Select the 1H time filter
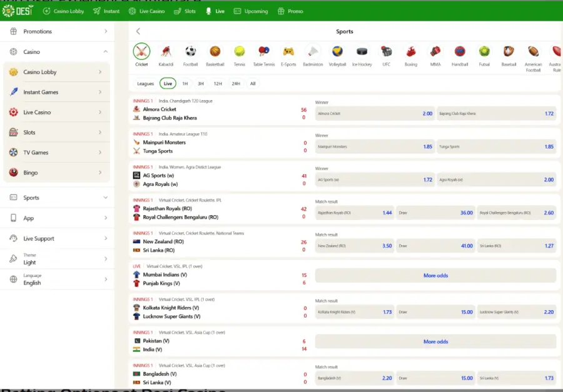The height and width of the screenshot is (392, 563). click(x=185, y=84)
